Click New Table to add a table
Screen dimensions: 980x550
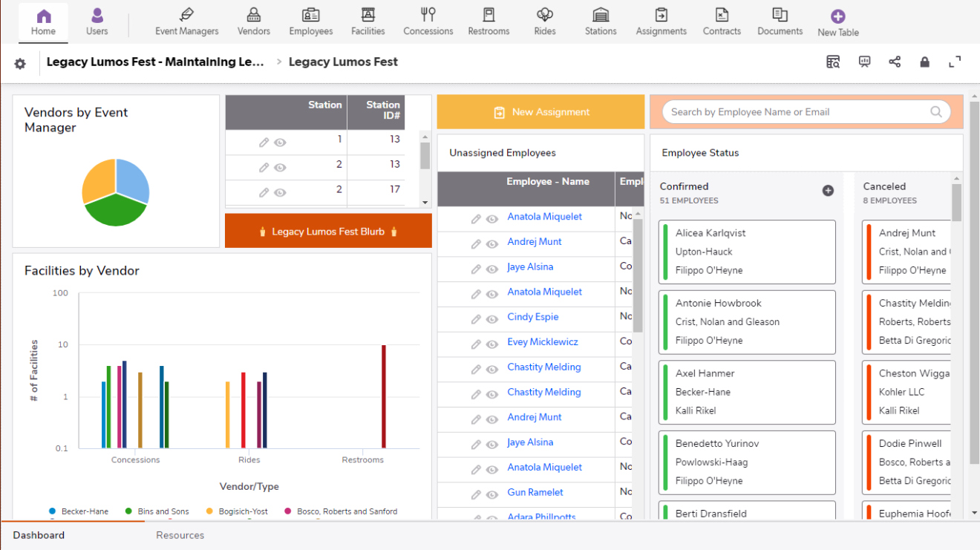(837, 23)
